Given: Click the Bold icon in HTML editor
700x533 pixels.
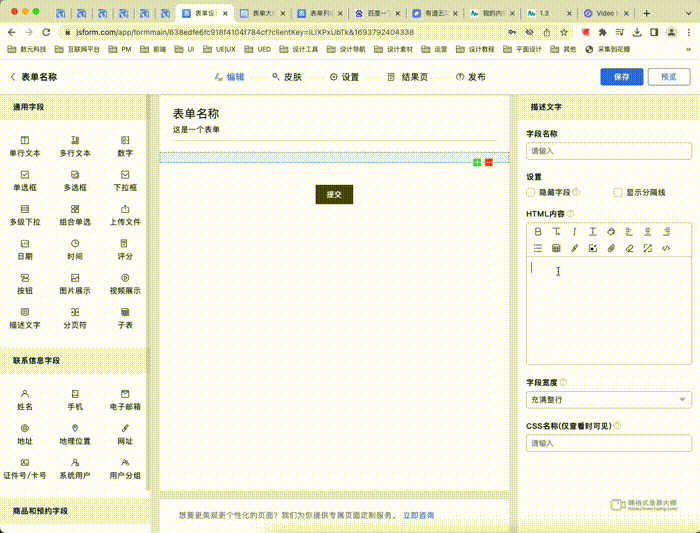Looking at the screenshot, I should coord(537,231).
